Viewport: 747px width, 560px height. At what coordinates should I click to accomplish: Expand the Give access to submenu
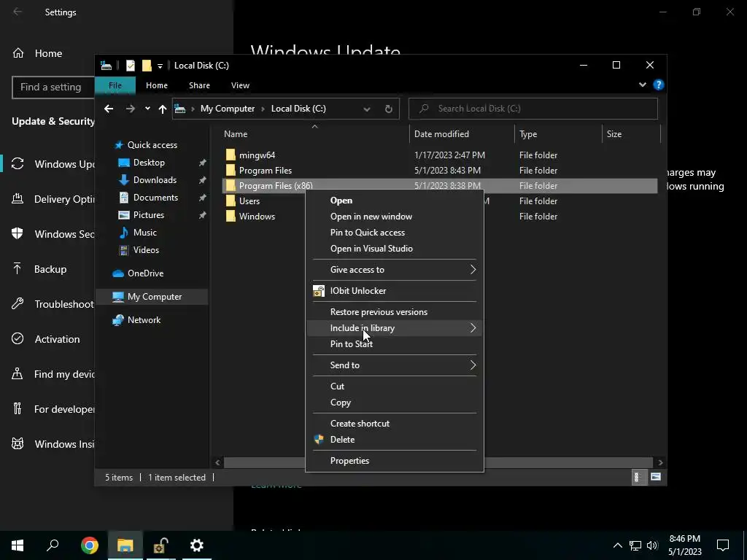394,270
